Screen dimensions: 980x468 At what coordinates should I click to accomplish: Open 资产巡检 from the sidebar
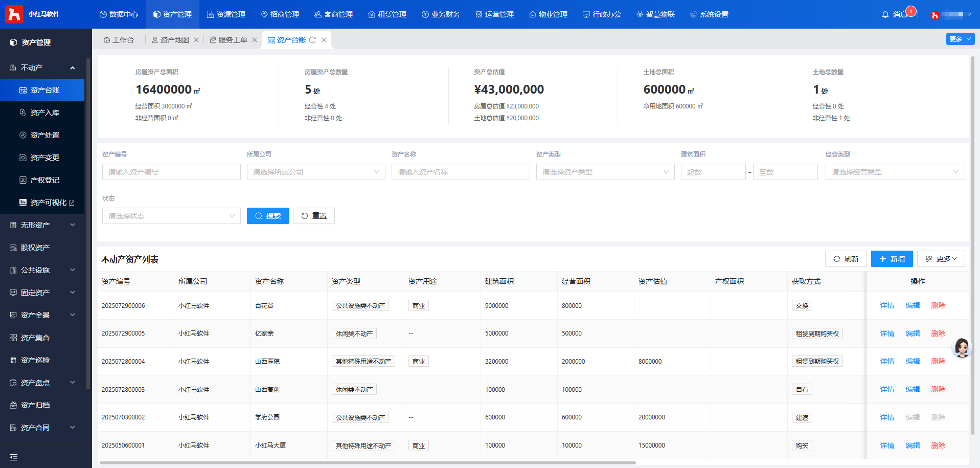pos(35,360)
